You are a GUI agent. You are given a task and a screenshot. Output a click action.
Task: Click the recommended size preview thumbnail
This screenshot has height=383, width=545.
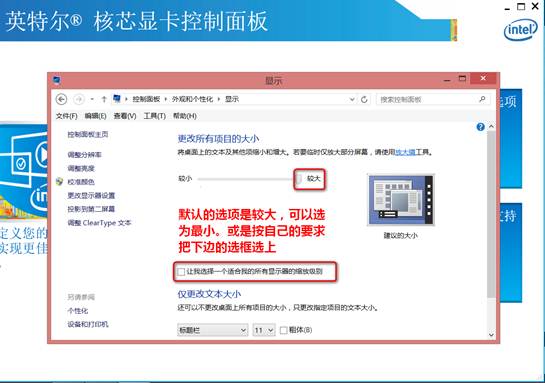click(x=401, y=200)
